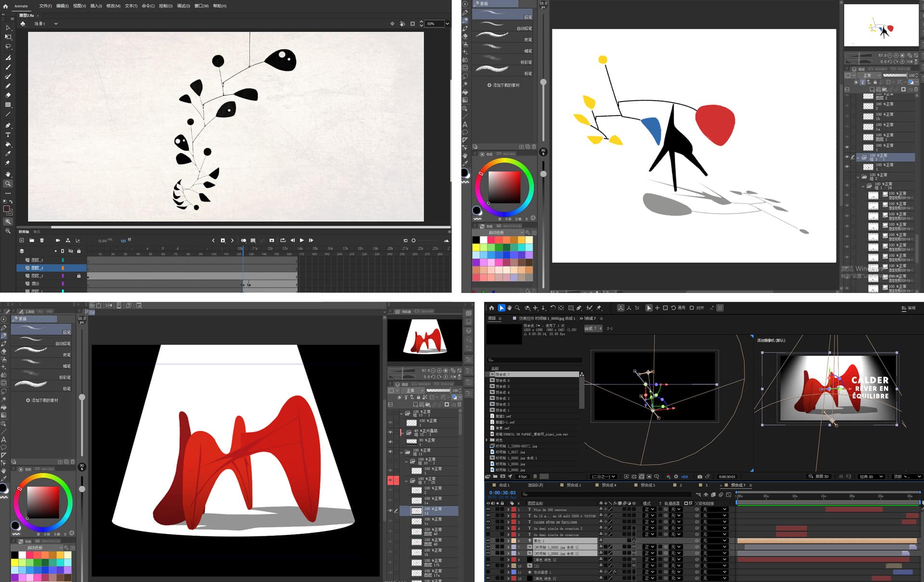Switch to the 预合成 4 timeline tab
Image resolution: width=924 pixels, height=582 pixels.
609,485
